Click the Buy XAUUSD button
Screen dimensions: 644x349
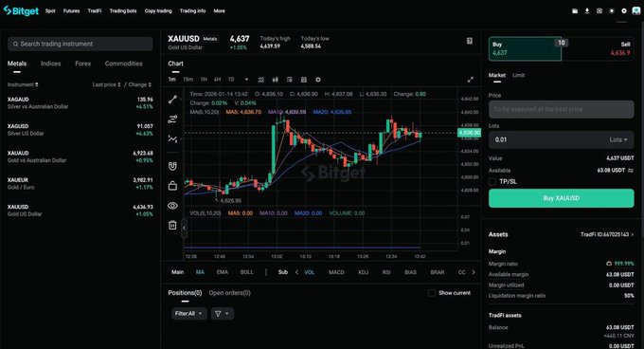[x=561, y=198]
